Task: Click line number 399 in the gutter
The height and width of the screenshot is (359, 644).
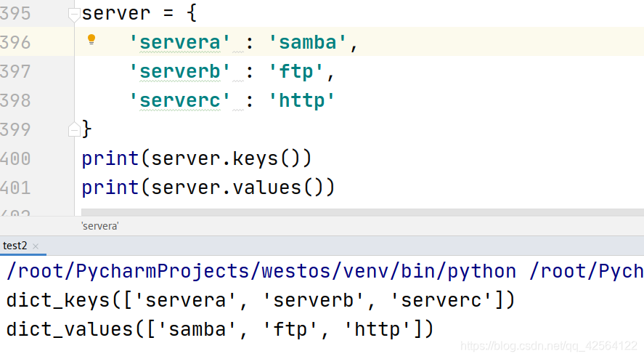Action: (15, 129)
